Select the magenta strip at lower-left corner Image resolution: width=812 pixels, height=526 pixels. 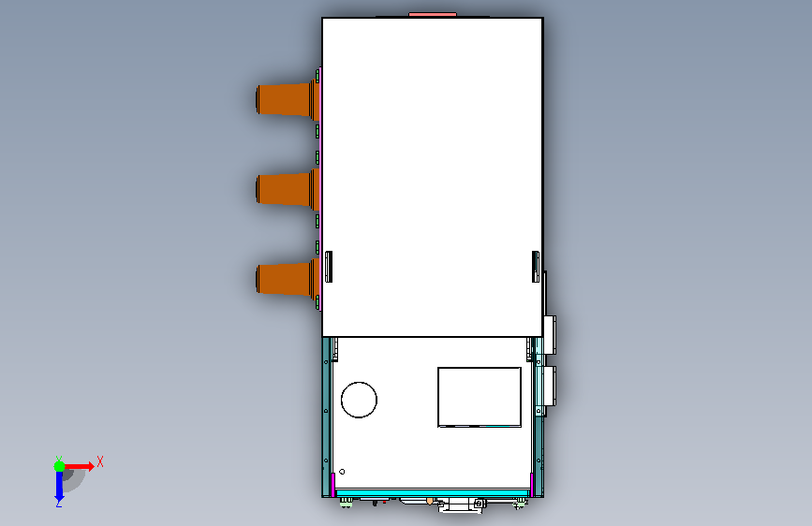point(332,485)
